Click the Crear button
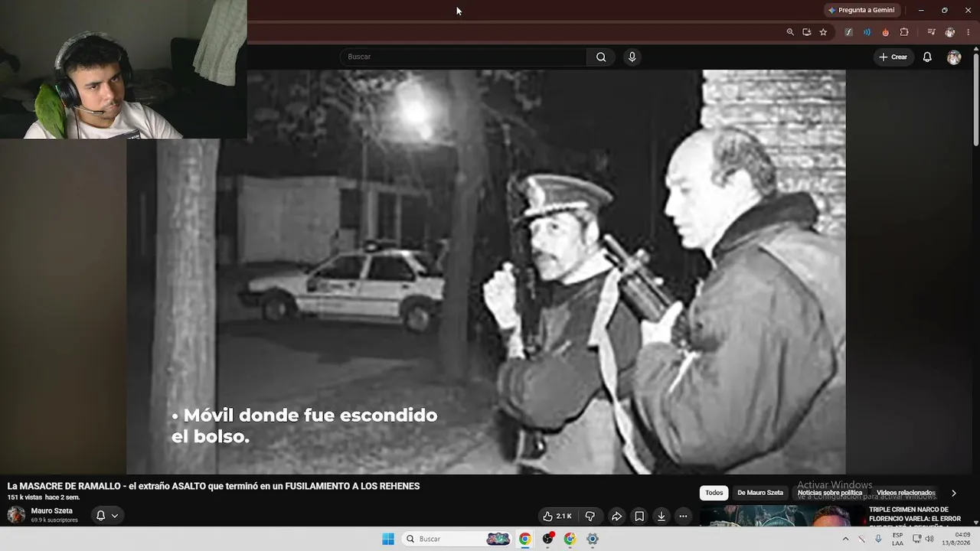The height and width of the screenshot is (551, 980). (893, 57)
